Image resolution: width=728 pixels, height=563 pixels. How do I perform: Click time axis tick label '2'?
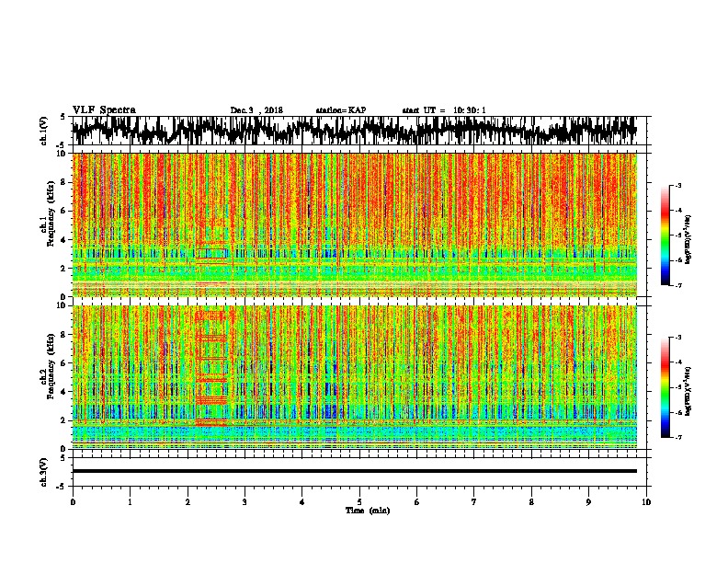click(188, 502)
